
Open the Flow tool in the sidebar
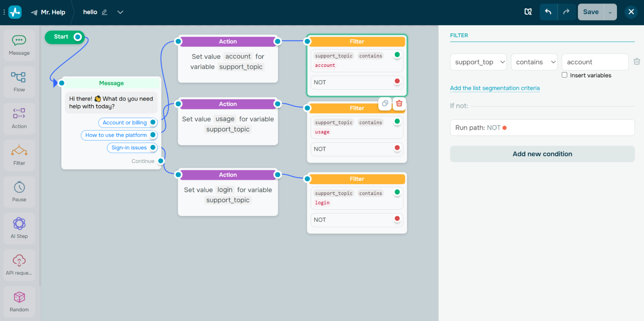[19, 82]
